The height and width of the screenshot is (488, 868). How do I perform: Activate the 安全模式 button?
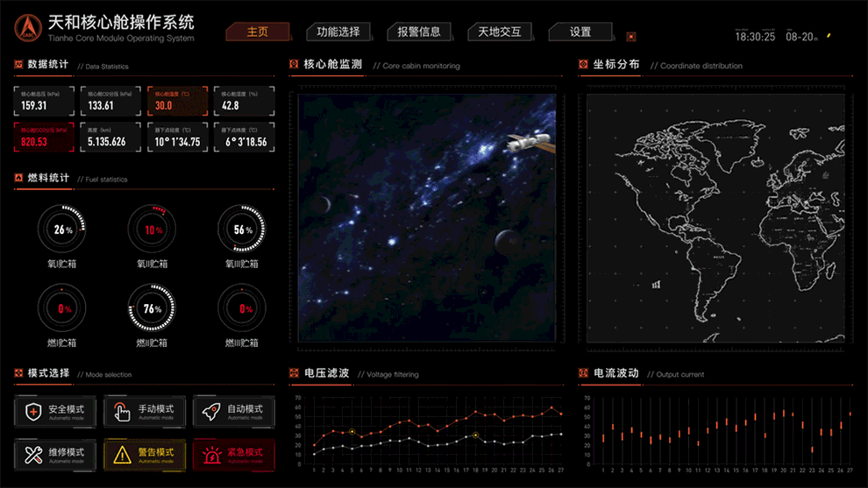(55, 412)
